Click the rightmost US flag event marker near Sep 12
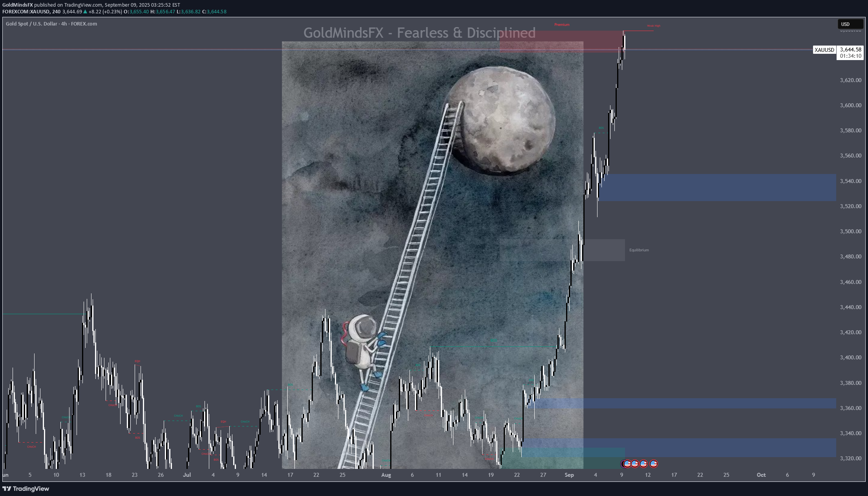 (653, 464)
